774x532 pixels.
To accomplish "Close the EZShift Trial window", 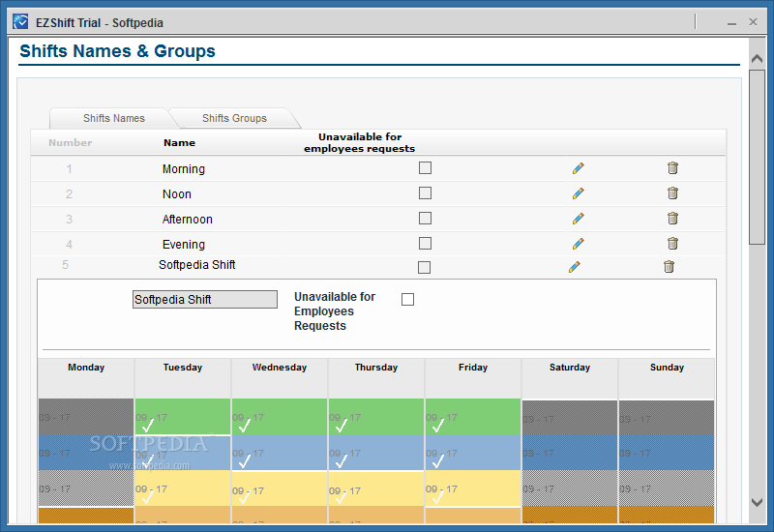I will [x=753, y=21].
